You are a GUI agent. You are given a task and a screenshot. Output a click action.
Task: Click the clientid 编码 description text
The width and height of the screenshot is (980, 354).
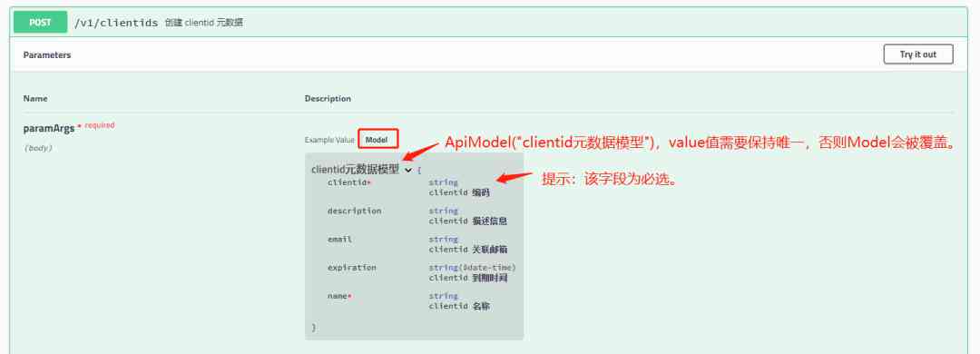[x=459, y=192]
